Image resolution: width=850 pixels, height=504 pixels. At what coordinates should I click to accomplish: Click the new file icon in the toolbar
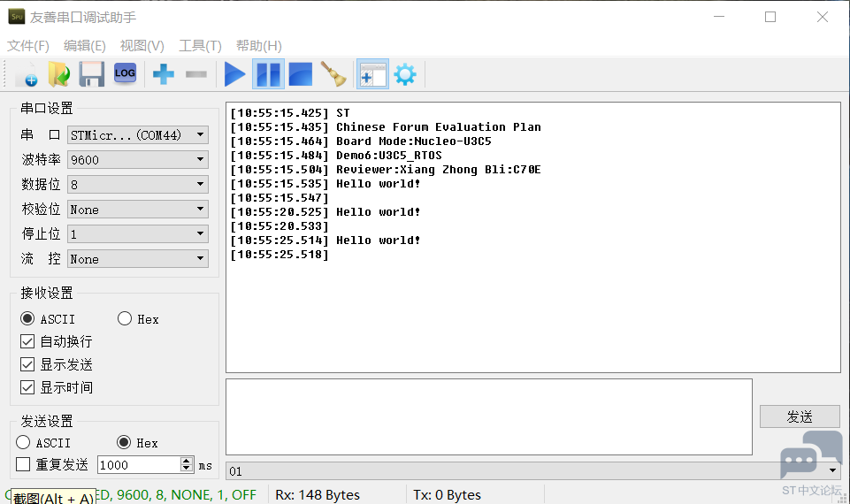click(27, 74)
